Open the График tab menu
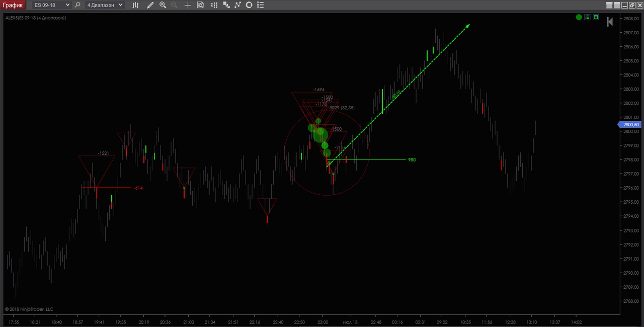The height and width of the screenshot is (327, 644). click(x=13, y=5)
